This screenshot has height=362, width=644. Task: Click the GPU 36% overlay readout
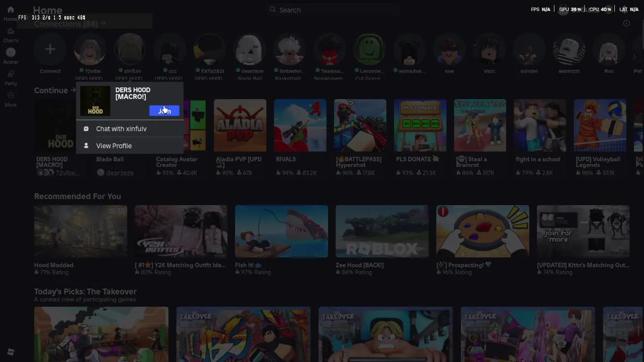pos(571,10)
